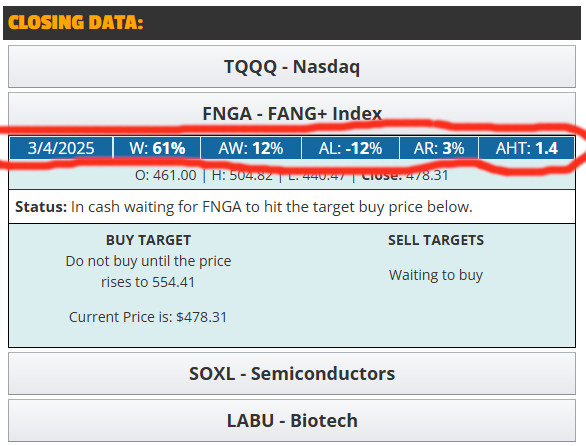Viewport: 586px width, 446px height.
Task: Click the AHT: 1.4 holding time cell
Action: (527, 148)
